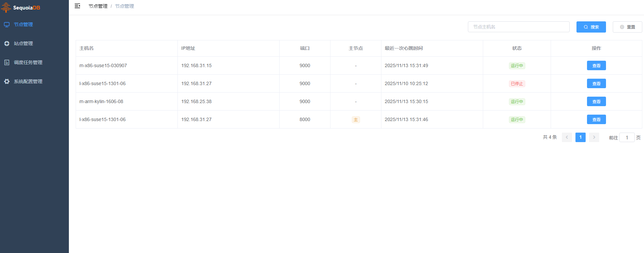The height and width of the screenshot is (253, 644).
Task: Click 查看 for the port 8000 node
Action: click(x=596, y=119)
